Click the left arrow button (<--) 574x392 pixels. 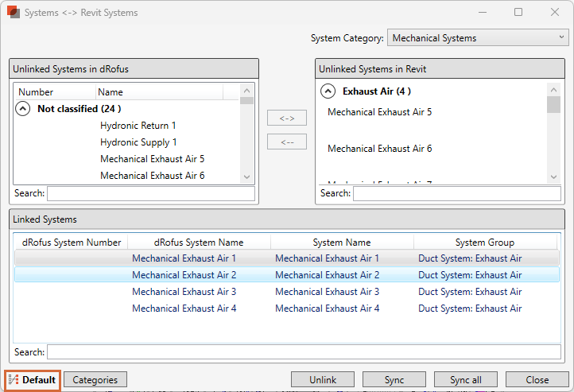pyautogui.click(x=287, y=142)
